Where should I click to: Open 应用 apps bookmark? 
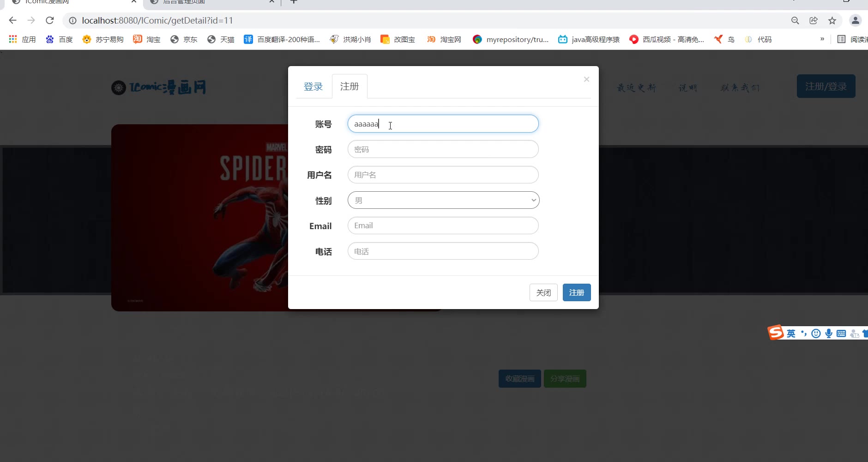click(x=22, y=39)
